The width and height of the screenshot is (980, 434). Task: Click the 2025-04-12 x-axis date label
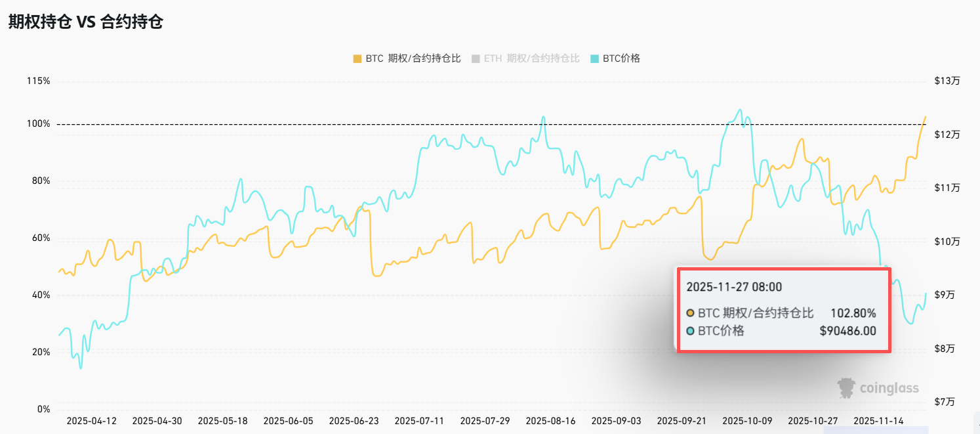tap(91, 421)
